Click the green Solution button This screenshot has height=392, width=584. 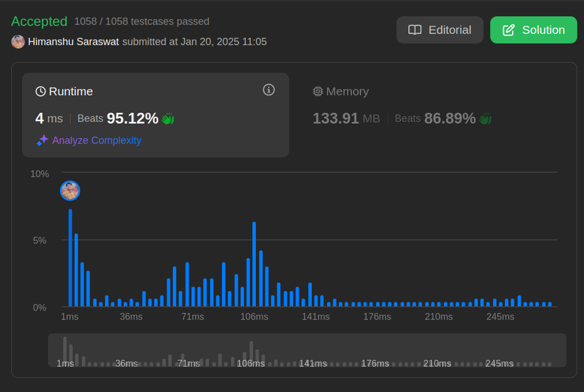[x=533, y=30]
